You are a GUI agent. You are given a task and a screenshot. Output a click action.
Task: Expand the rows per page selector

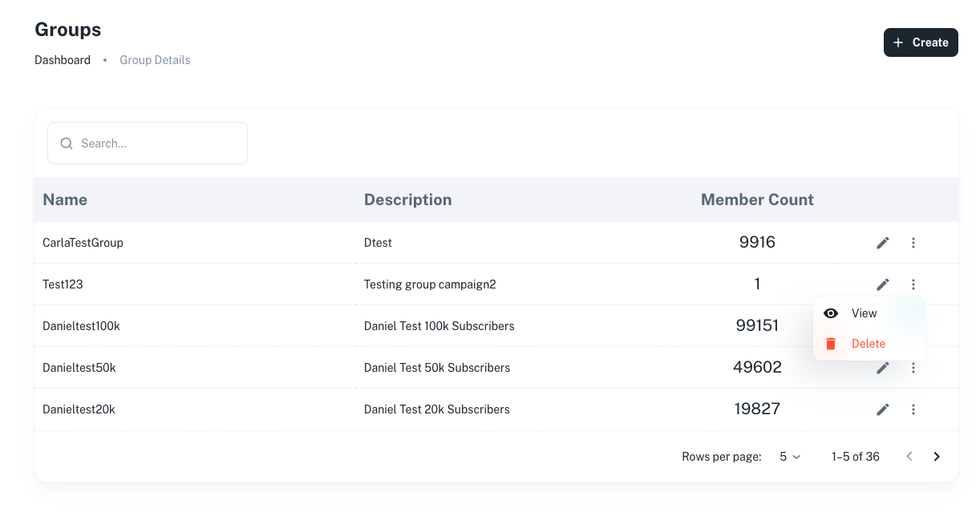click(x=790, y=457)
